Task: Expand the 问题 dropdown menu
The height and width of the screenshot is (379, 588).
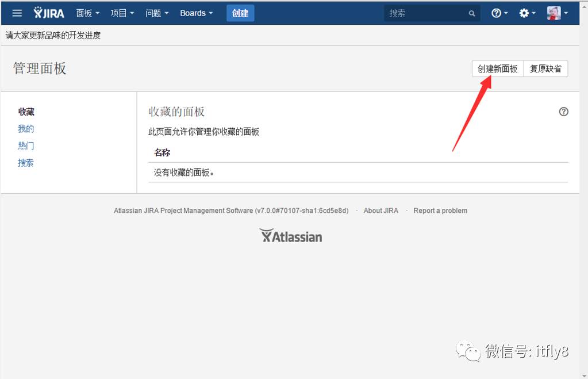Action: (x=157, y=13)
